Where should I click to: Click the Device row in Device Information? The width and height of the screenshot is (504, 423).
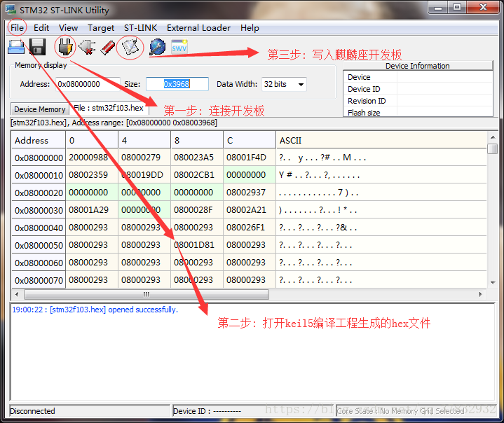(418, 77)
